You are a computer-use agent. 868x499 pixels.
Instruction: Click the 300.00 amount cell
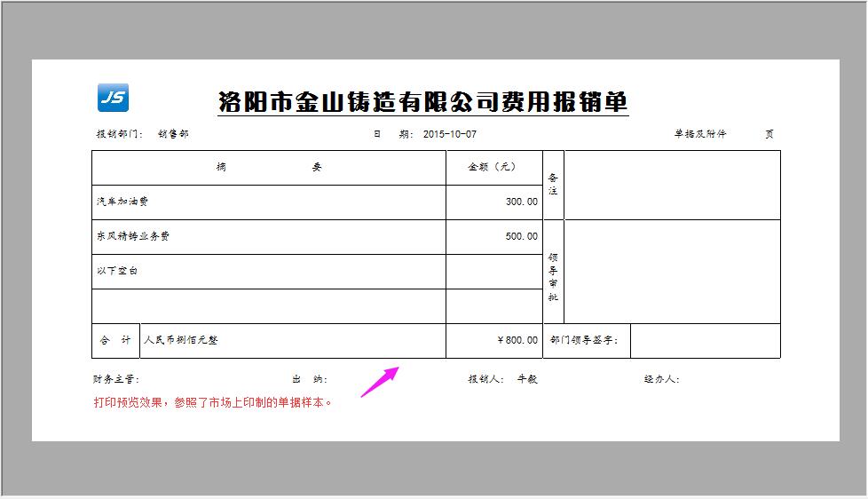(x=521, y=202)
